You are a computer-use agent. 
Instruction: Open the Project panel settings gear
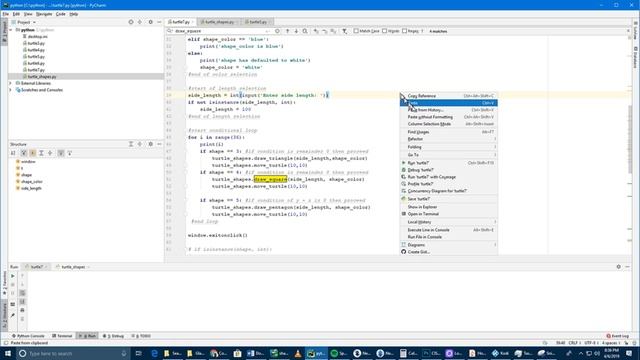pyautogui.click(x=150, y=22)
